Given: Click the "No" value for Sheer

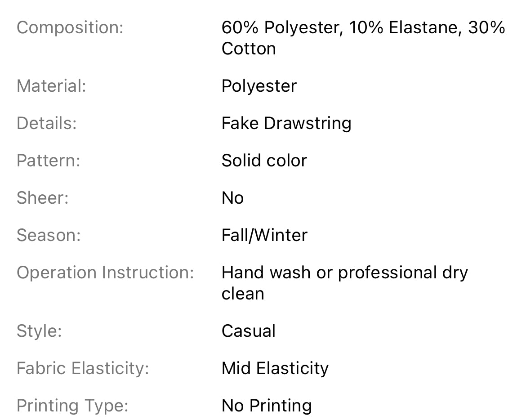Looking at the screenshot, I should (232, 198).
